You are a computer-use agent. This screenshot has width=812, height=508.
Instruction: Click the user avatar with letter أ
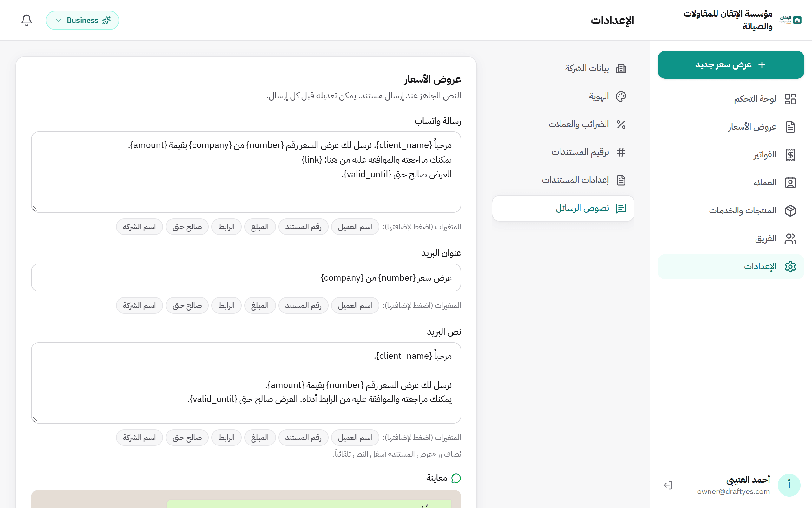pos(789,485)
